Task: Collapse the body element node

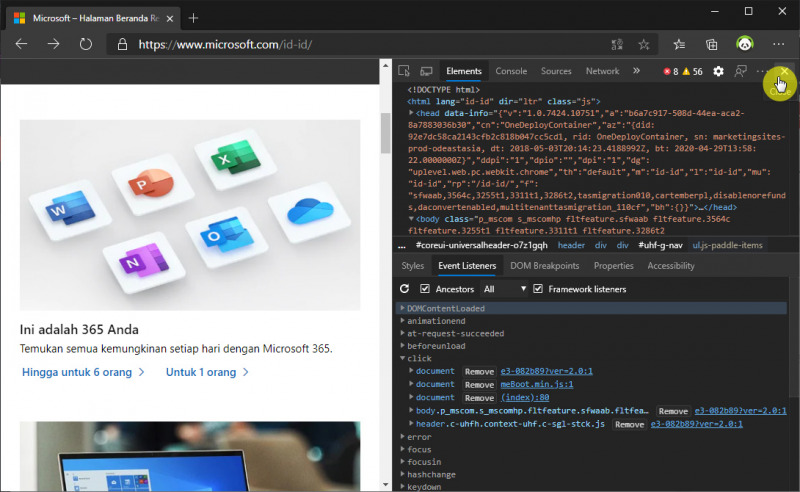Action: click(x=411, y=219)
